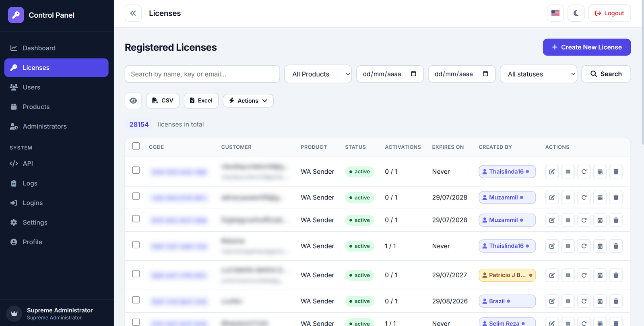Reset Patricio J B license
Viewport: 644px width, 326px height.
coord(584,275)
